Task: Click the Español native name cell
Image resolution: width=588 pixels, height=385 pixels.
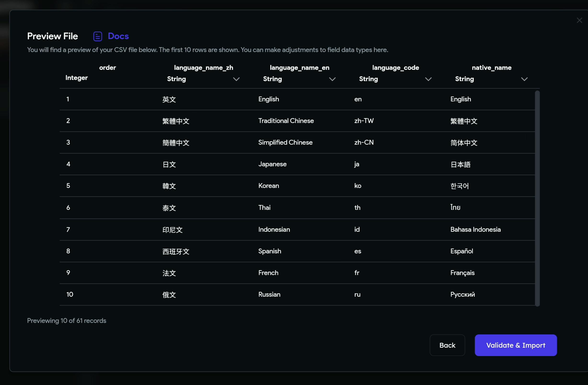Action: tap(461, 251)
